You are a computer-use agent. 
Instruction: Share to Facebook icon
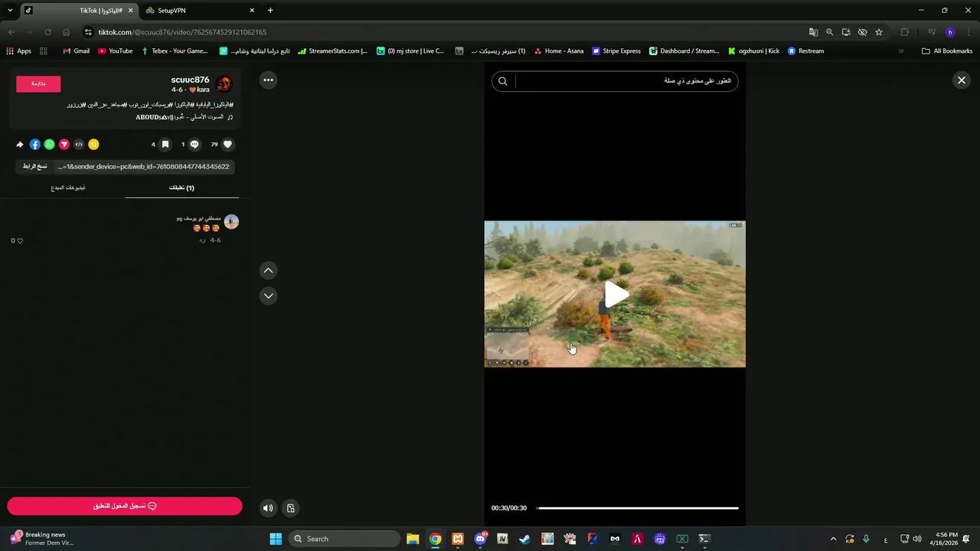pos(35,144)
